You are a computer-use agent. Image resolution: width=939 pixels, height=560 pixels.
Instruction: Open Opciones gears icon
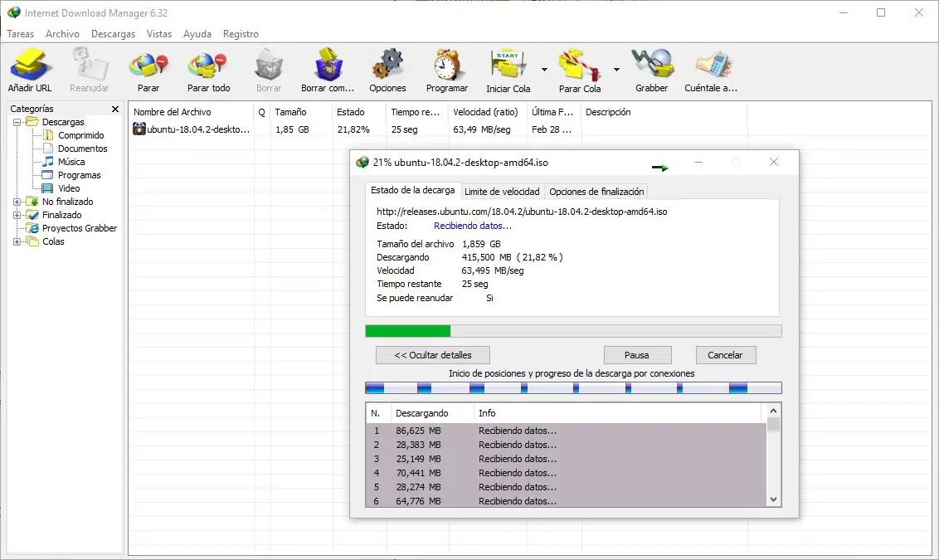[x=387, y=65]
